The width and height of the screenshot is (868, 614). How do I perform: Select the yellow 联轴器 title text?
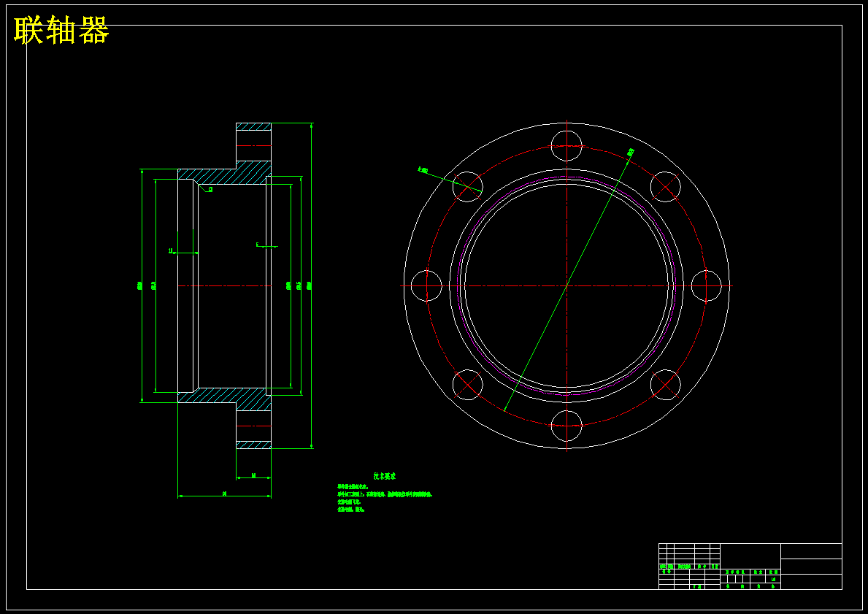(61, 30)
